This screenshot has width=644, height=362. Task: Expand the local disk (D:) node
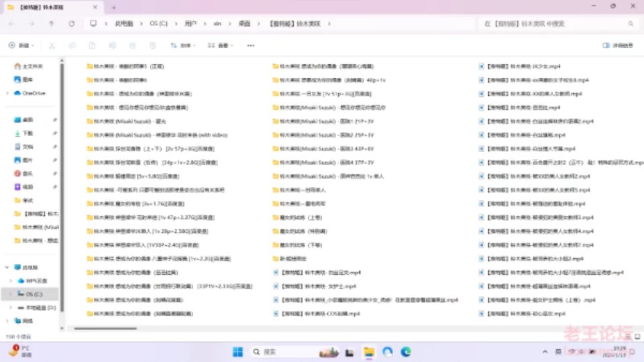tap(11, 308)
